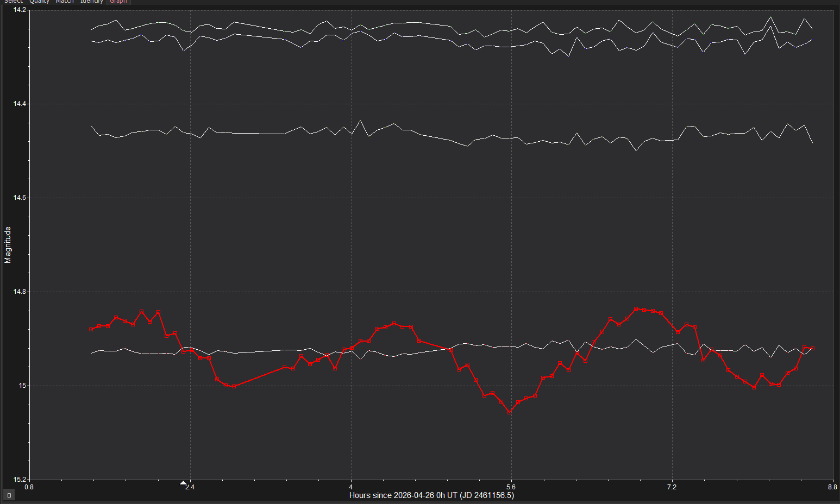This screenshot has height=504, width=840.
Task: Click the 'Hours since 2026-04-26 0h UT' axis title
Action: click(x=431, y=495)
